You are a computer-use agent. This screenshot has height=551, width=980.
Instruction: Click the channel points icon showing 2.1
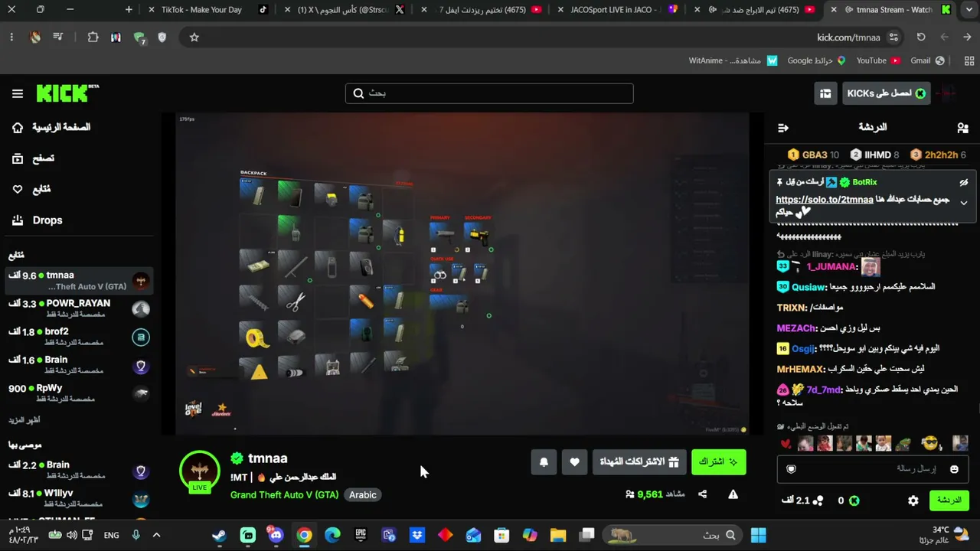[818, 500]
